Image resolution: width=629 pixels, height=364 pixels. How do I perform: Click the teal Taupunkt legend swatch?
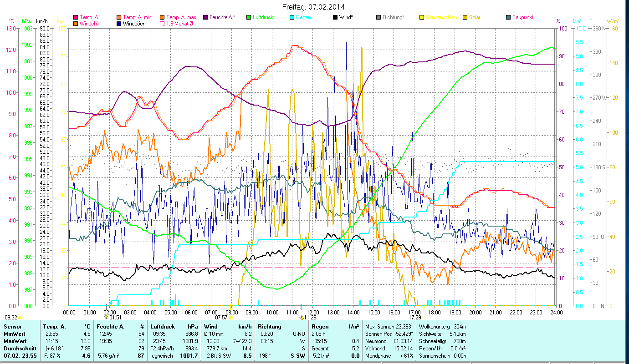(x=508, y=17)
